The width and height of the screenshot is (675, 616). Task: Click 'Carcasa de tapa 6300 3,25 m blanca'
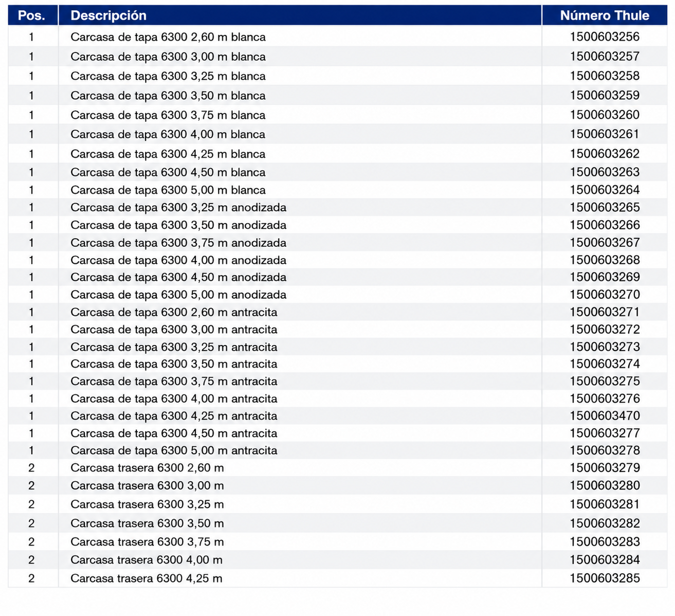(x=168, y=76)
